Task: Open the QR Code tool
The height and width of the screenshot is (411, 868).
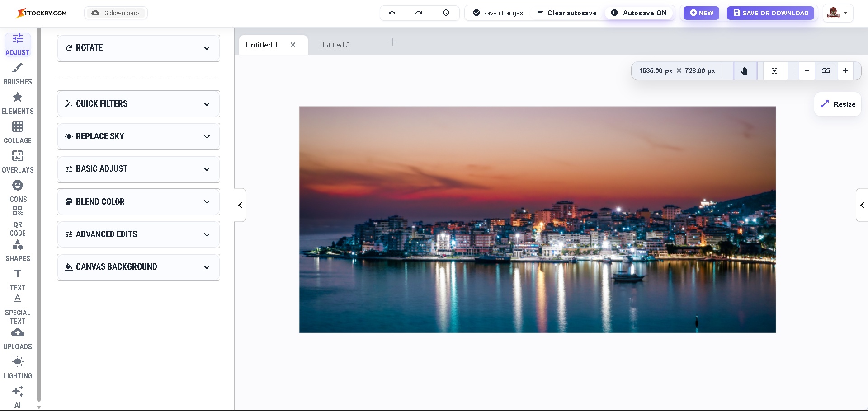Action: coord(18,221)
